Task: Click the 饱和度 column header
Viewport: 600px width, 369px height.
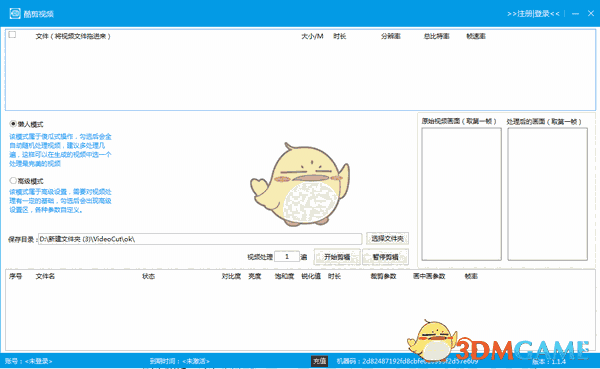Action: click(284, 276)
